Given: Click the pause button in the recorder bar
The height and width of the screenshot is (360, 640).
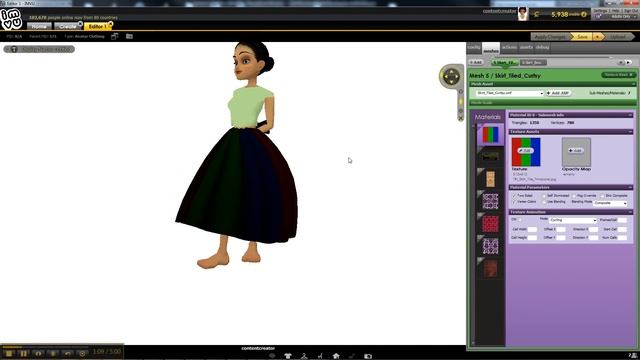Looking at the screenshot, I should (x=23, y=353).
